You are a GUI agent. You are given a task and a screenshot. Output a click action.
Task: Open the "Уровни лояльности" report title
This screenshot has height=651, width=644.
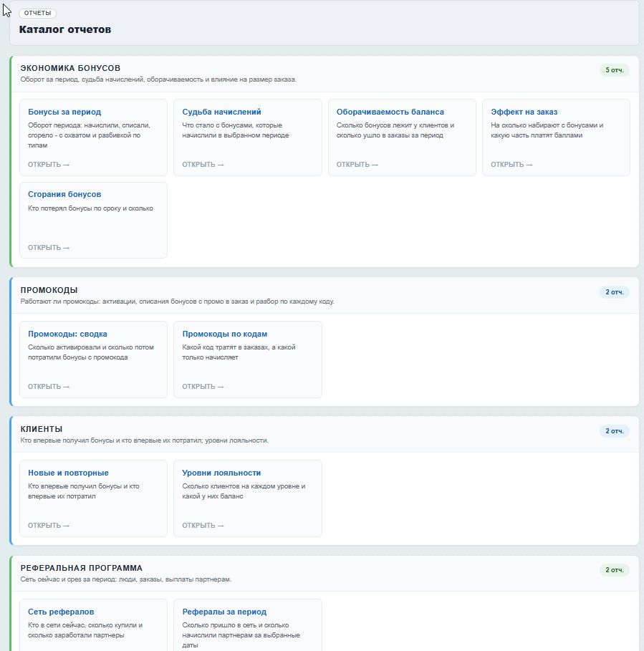[221, 473]
